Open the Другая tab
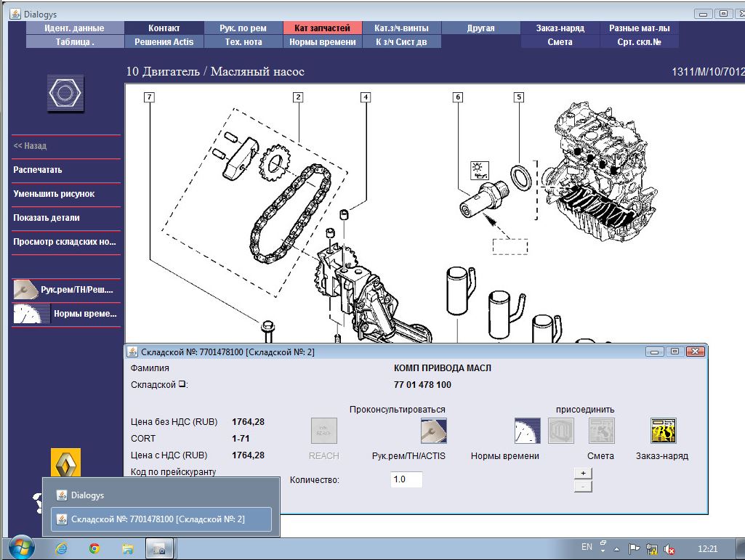 click(481, 28)
